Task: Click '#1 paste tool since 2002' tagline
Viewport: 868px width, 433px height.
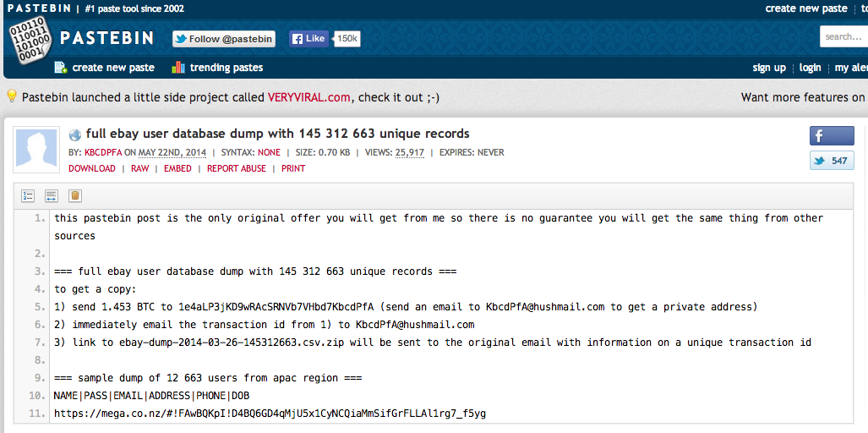Action: tap(135, 8)
